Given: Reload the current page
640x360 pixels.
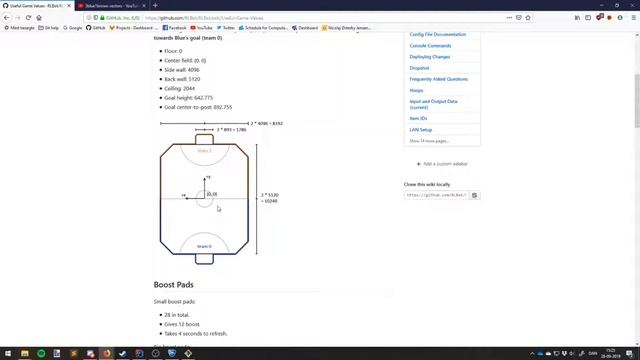Looking at the screenshot, I should (28, 18).
